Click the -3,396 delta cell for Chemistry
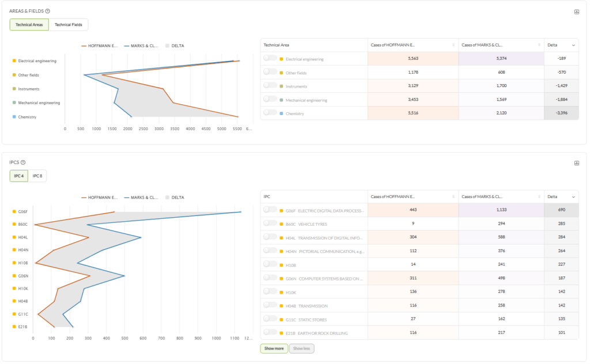The width and height of the screenshot is (590, 364). (x=561, y=113)
